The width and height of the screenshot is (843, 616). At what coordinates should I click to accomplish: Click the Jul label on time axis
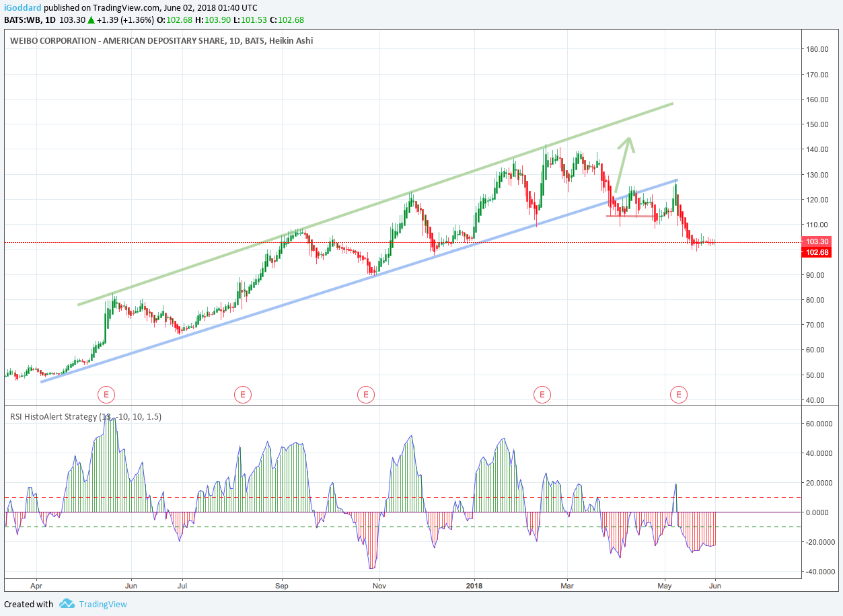tap(182, 585)
